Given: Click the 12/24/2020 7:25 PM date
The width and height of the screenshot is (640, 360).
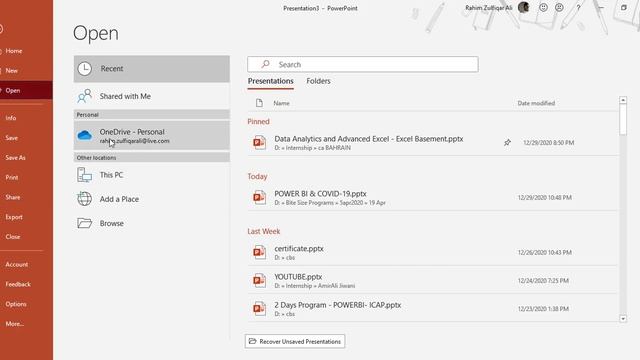Looking at the screenshot, I should pos(543,281).
